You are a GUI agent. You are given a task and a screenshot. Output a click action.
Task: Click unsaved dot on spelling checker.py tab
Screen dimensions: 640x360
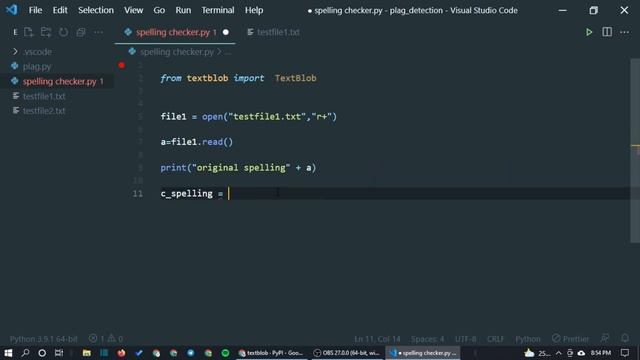226,32
